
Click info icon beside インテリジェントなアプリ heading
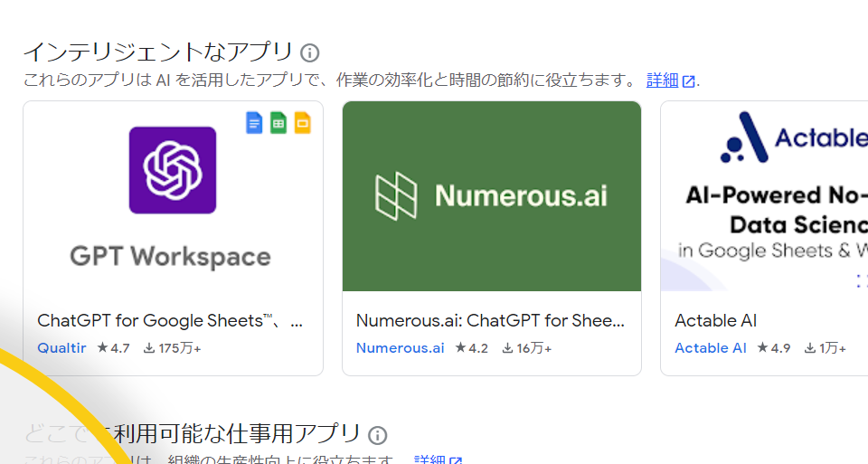310,52
